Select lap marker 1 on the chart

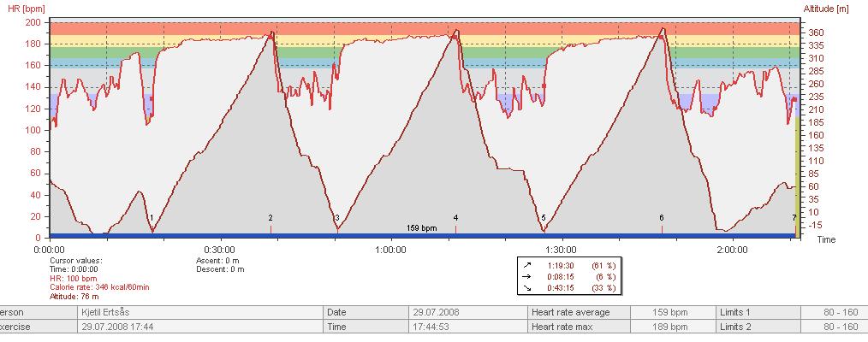[152, 219]
